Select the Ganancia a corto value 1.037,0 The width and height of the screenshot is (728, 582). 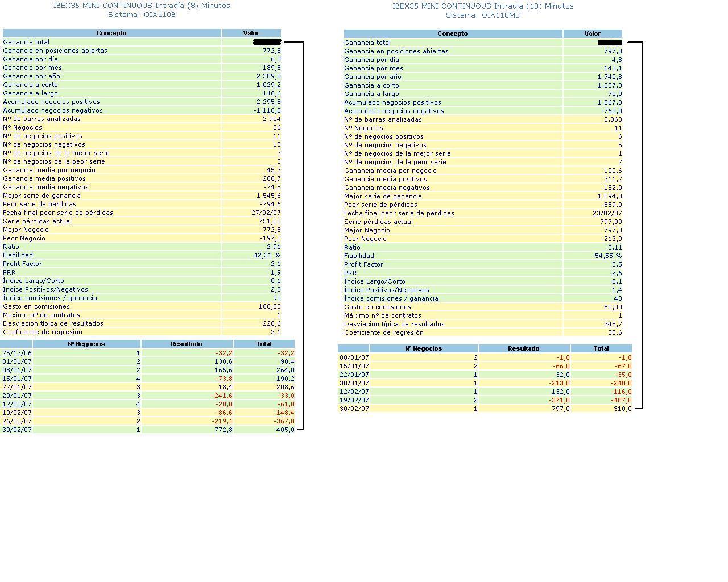[x=610, y=85]
